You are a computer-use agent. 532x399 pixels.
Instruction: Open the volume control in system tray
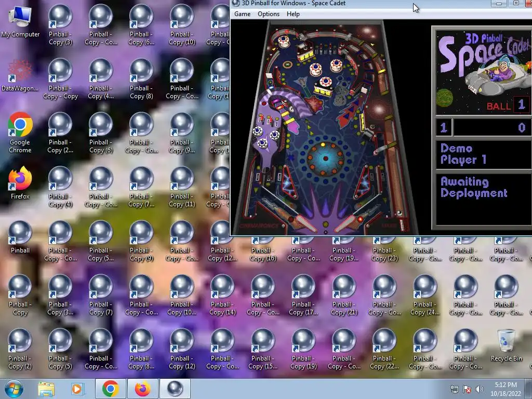(480, 389)
